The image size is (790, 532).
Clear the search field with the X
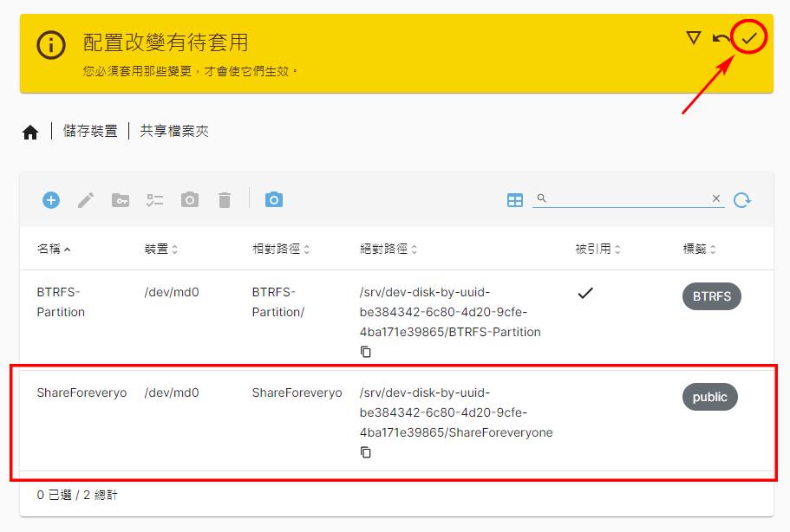point(716,198)
